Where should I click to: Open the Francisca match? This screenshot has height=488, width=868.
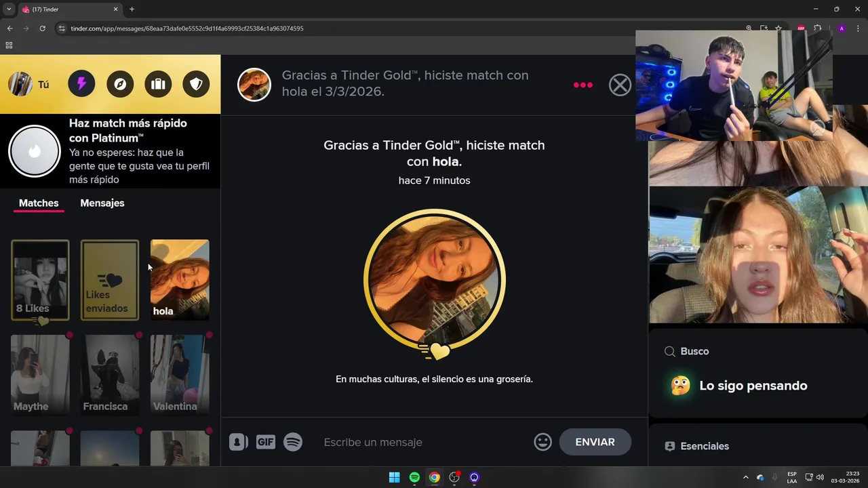(x=110, y=375)
